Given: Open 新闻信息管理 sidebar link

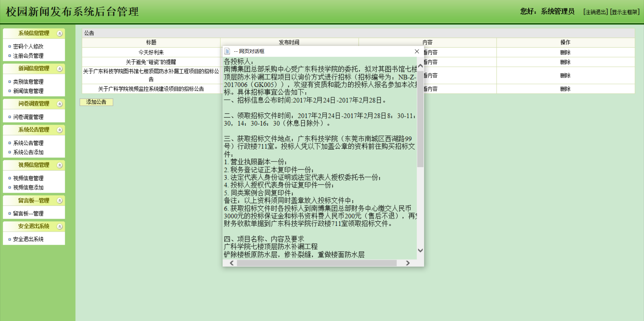Looking at the screenshot, I should click(28, 91).
